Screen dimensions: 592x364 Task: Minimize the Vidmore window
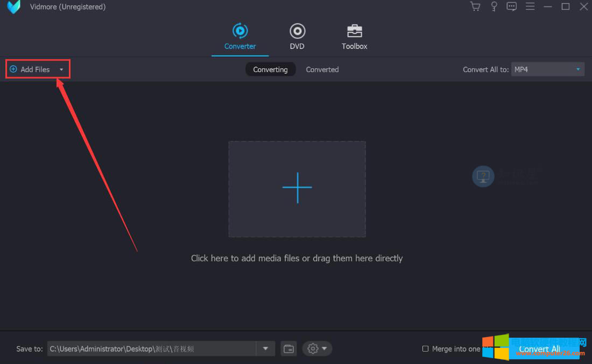pos(548,6)
